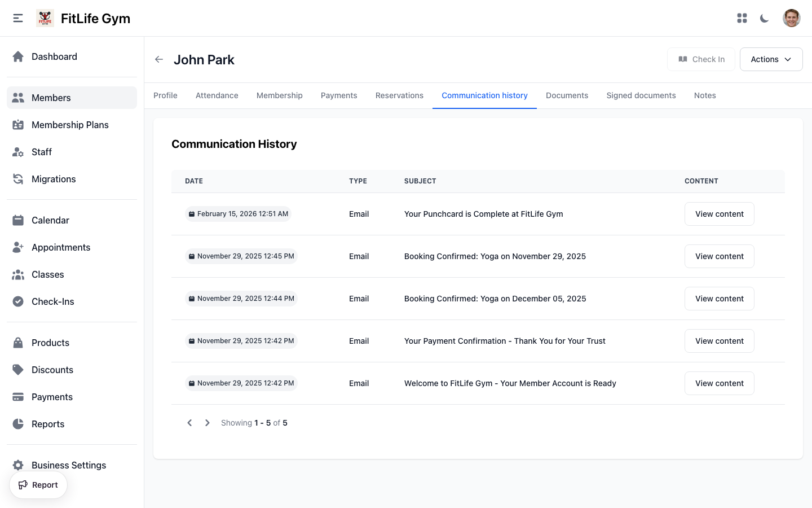
Task: Select the Members icon in the sidebar
Action: pyautogui.click(x=18, y=97)
